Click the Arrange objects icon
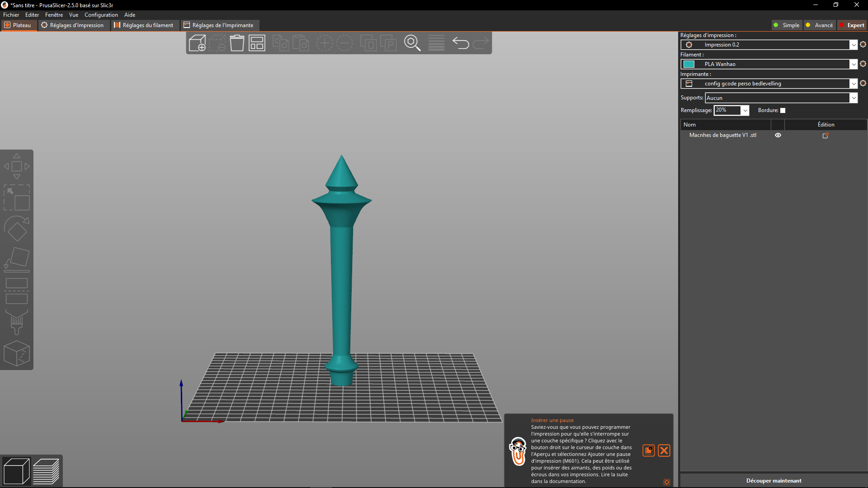This screenshot has width=868, height=488. (257, 43)
